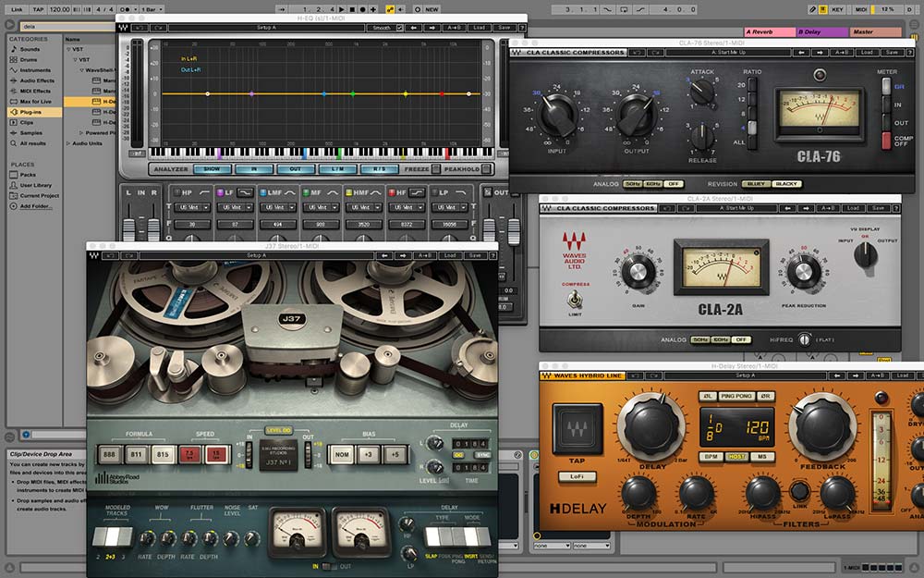
Task: Open the quantization 1 Bar dropdown
Action: [x=152, y=9]
